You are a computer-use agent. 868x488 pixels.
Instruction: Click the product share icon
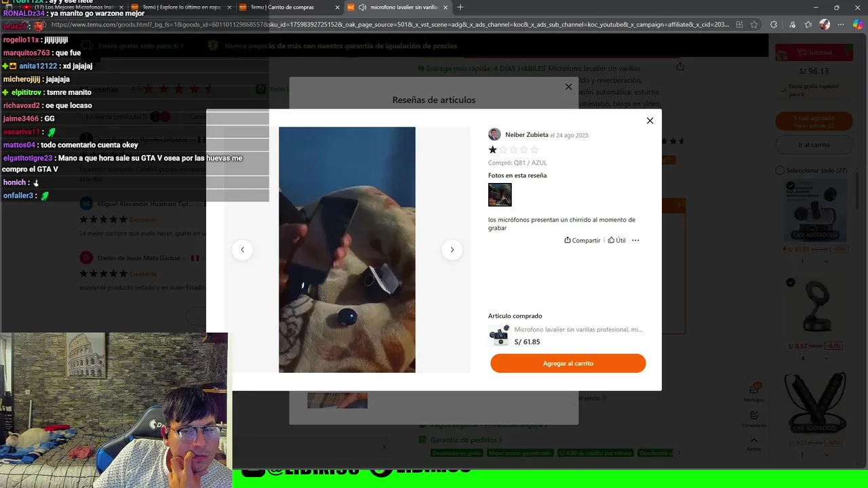pos(680,66)
